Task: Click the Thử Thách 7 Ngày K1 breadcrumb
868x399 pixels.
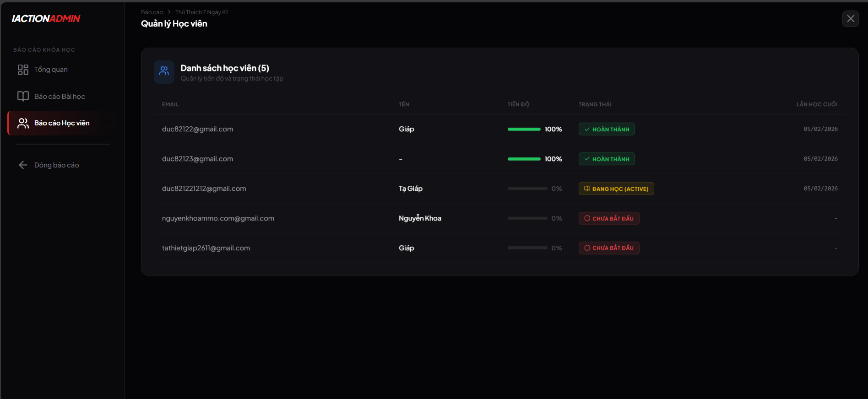Action: [x=201, y=12]
